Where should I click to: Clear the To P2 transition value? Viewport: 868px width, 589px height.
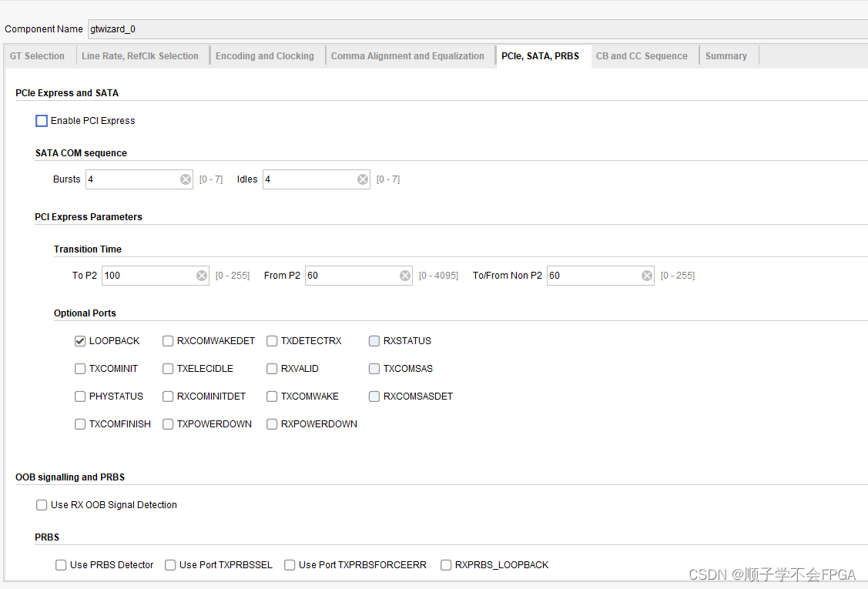point(202,276)
